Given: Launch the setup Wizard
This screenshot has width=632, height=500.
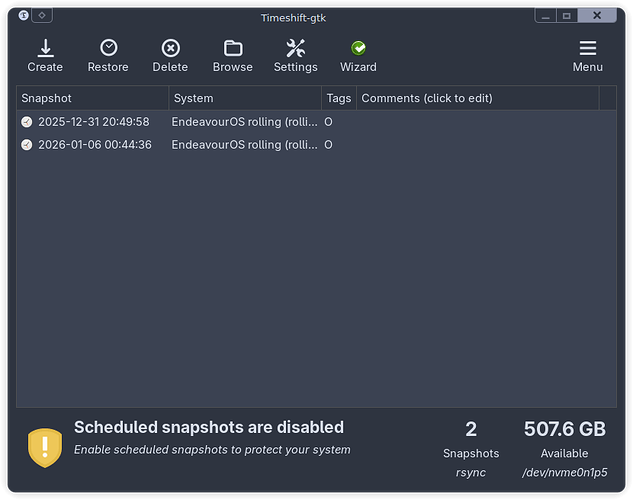Looking at the screenshot, I should click(x=358, y=49).
